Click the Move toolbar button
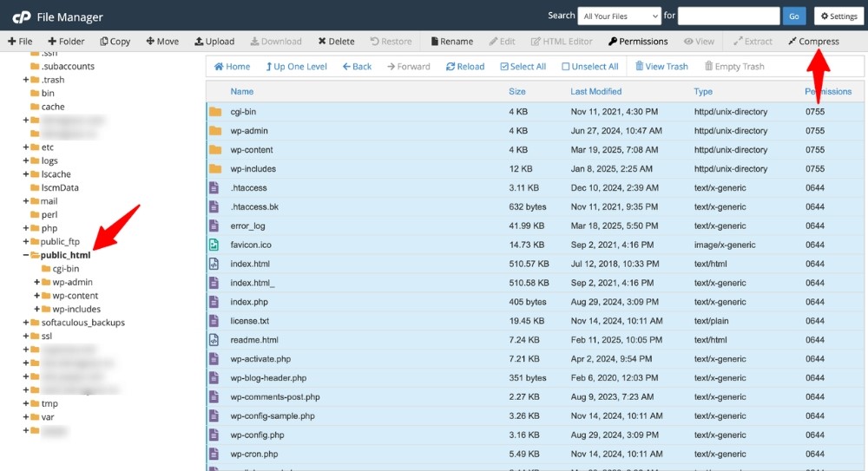The image size is (868, 471). [x=162, y=42]
